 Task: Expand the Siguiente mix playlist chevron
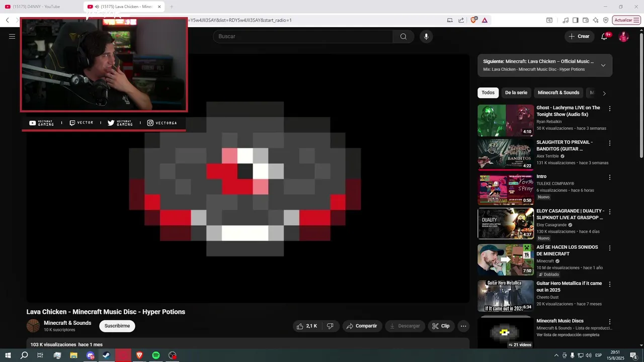[x=603, y=65]
